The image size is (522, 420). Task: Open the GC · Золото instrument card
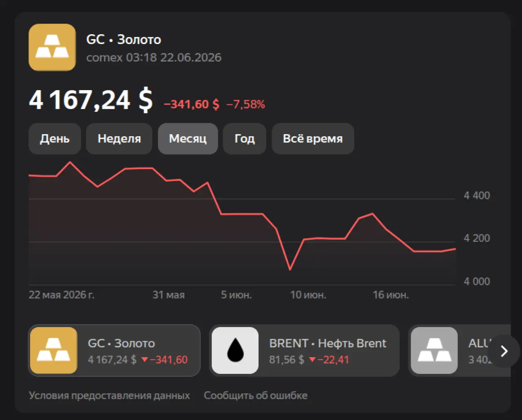coord(114,351)
